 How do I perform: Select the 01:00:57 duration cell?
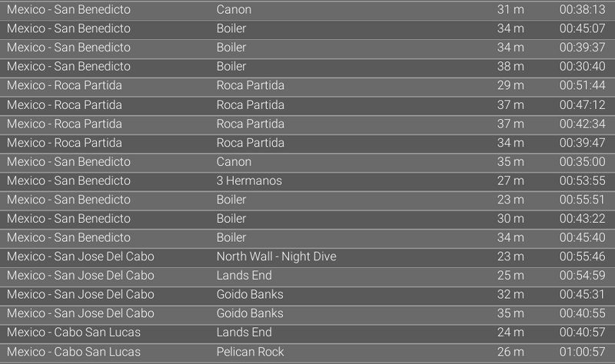pyautogui.click(x=582, y=352)
